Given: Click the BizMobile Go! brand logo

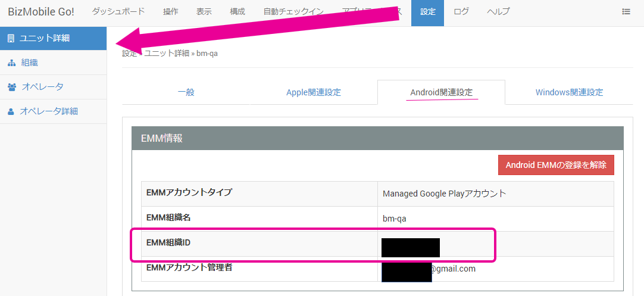Looking at the screenshot, I should [x=40, y=11].
